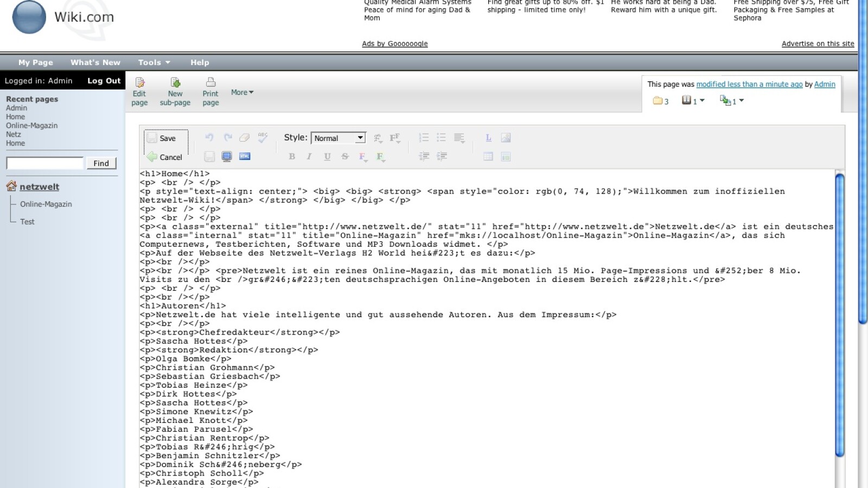Click the Log Out link
868x488 pixels.
click(x=104, y=81)
